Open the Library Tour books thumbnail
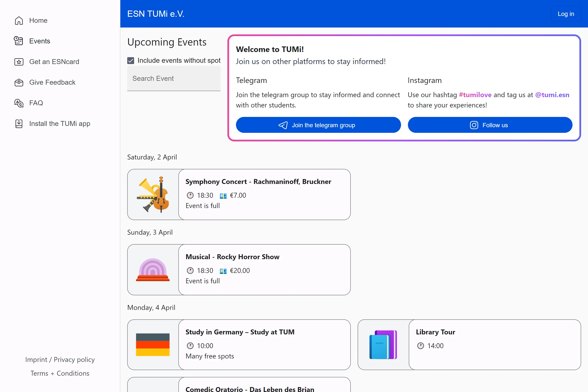588x392 pixels. (383, 345)
